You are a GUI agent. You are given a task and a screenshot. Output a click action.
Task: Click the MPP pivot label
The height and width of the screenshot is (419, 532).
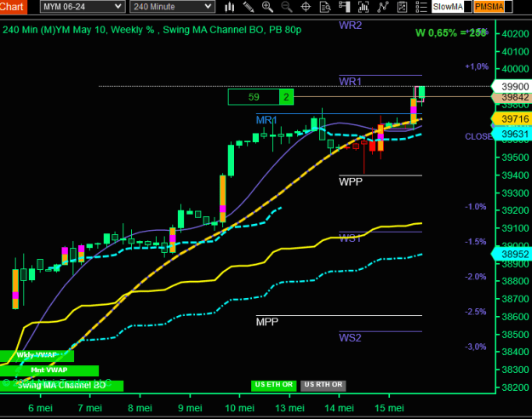[267, 322]
